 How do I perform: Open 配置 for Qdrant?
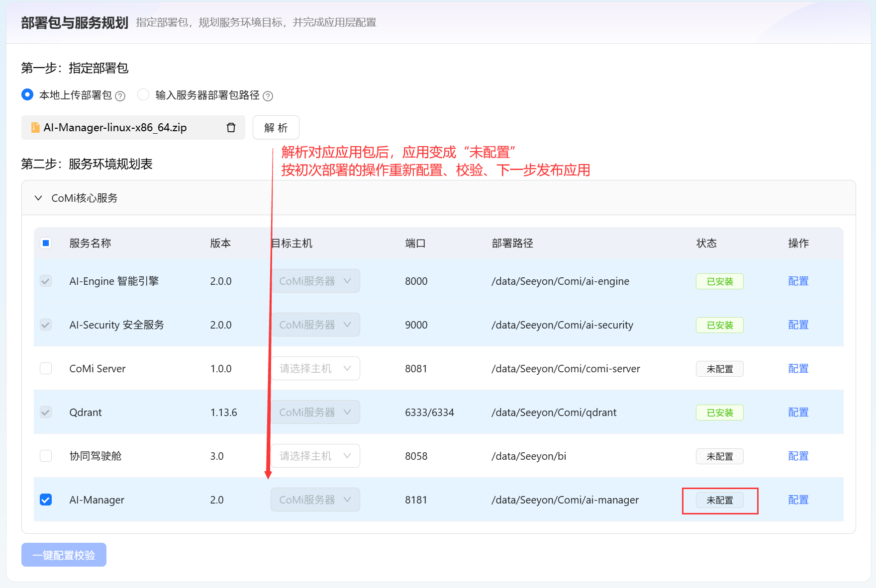798,413
